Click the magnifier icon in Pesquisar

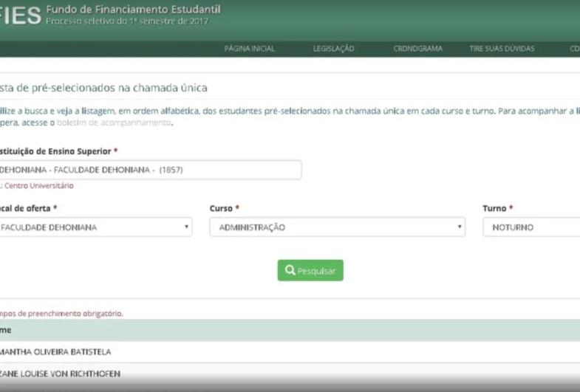click(290, 270)
